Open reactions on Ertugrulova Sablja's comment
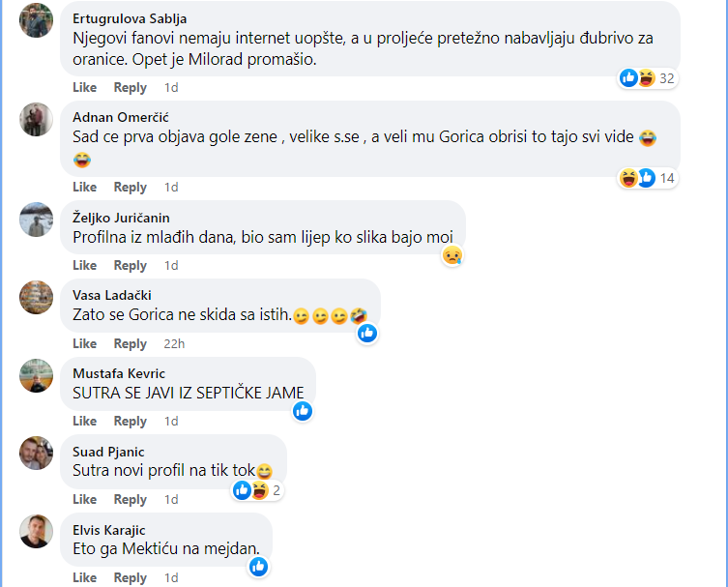 (647, 78)
